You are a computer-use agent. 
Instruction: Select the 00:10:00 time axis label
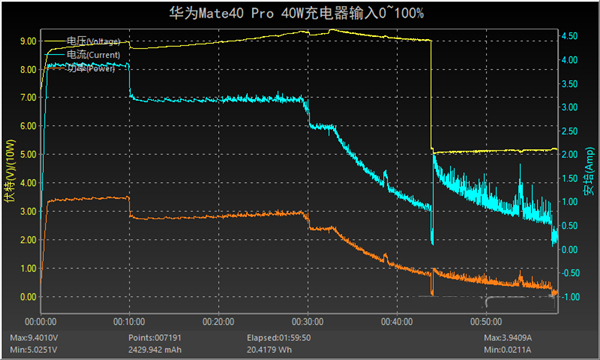(x=129, y=322)
